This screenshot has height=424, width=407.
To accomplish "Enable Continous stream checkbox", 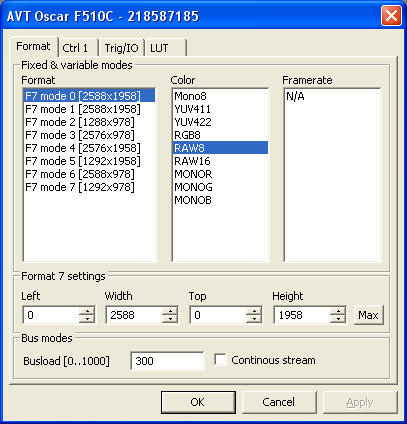I will [x=220, y=360].
